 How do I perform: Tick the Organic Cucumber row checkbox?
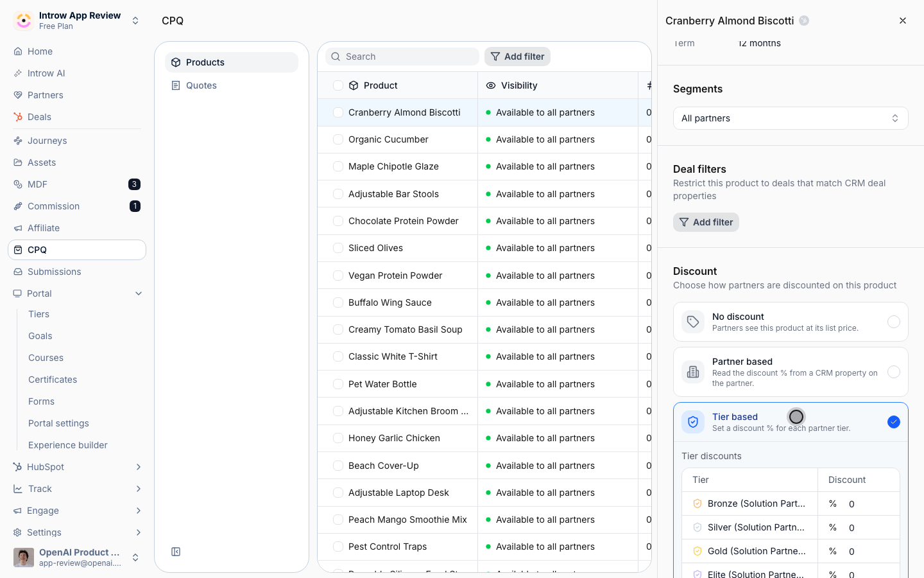(338, 139)
